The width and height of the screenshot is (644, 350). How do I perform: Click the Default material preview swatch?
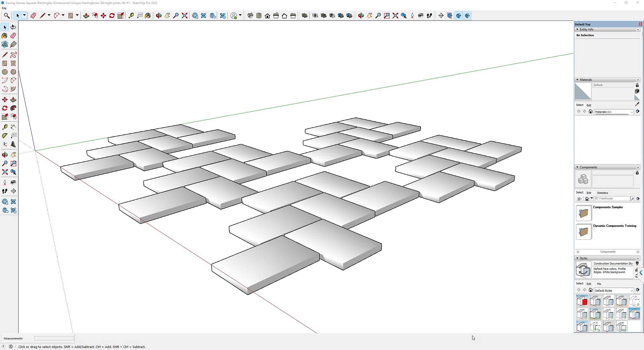pyautogui.click(x=583, y=92)
